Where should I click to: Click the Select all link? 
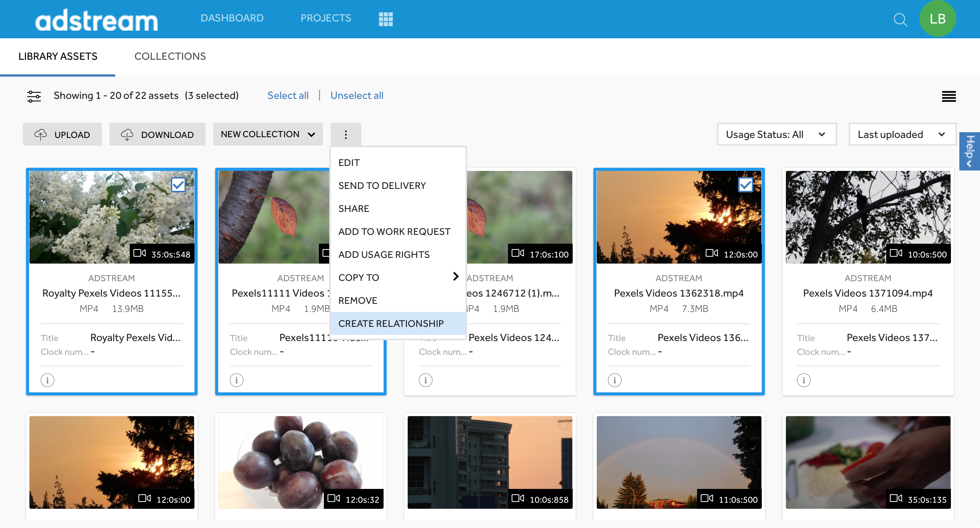point(288,95)
